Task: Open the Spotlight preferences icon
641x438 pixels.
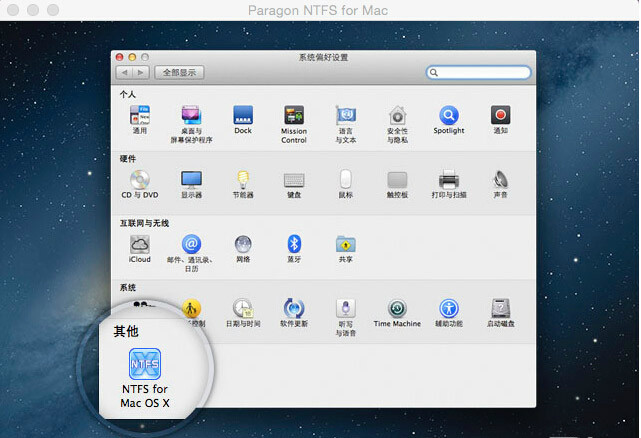Action: [449, 115]
